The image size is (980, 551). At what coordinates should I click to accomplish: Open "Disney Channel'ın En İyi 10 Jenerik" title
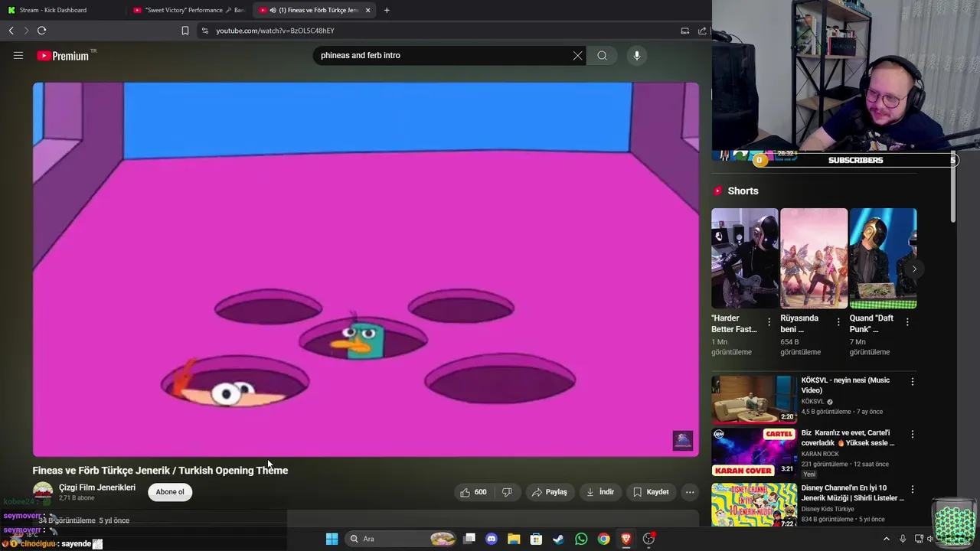(852, 493)
